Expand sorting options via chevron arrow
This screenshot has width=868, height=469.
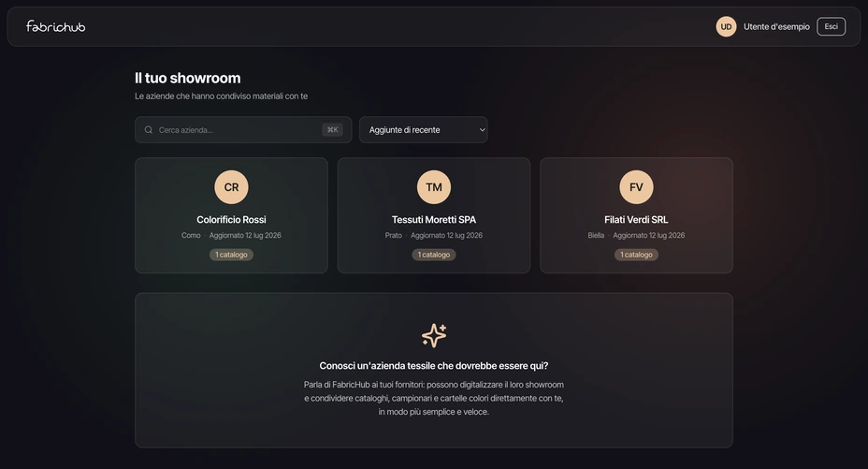pos(482,130)
